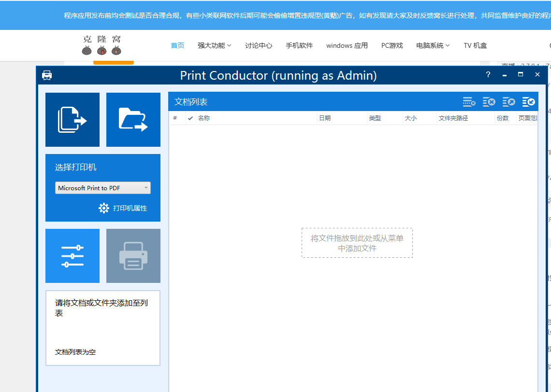This screenshot has width=551, height=392.
Task: Click the 文档列表为空 status text
Action: [x=75, y=352]
